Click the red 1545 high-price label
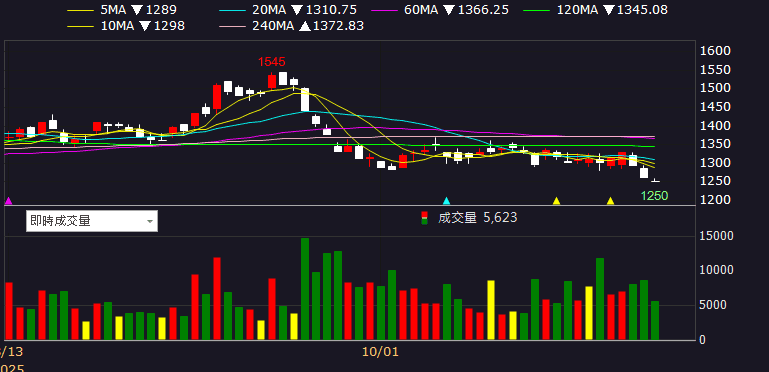 pos(272,62)
